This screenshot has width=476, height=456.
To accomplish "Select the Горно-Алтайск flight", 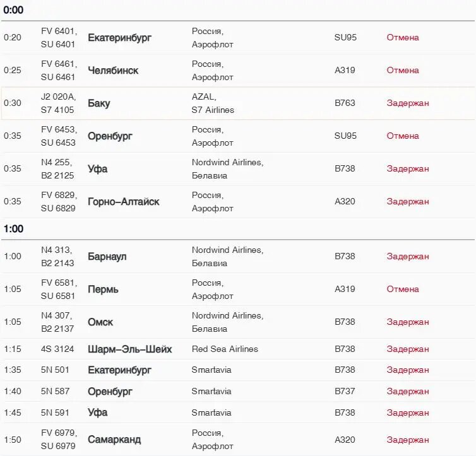I will pos(238,201).
